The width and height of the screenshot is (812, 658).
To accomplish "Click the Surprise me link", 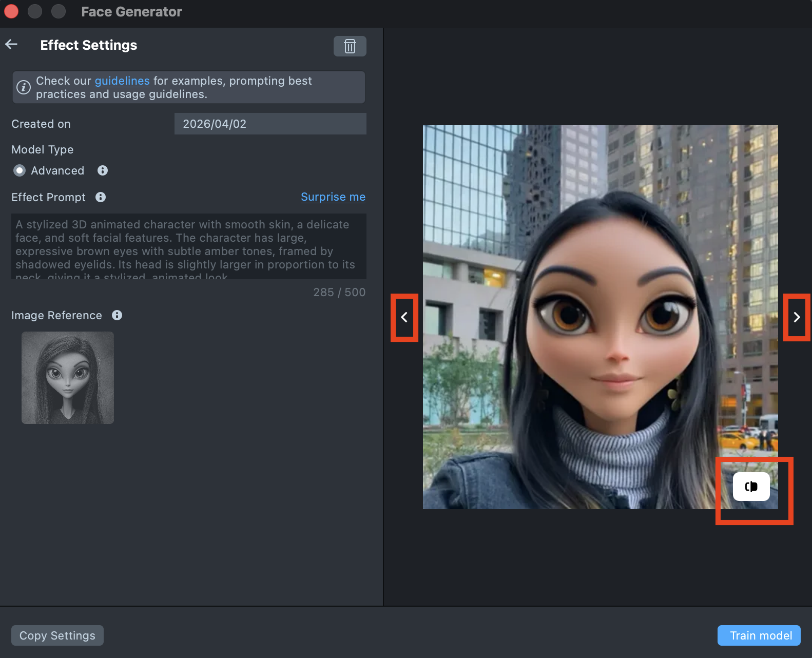I will (x=333, y=197).
